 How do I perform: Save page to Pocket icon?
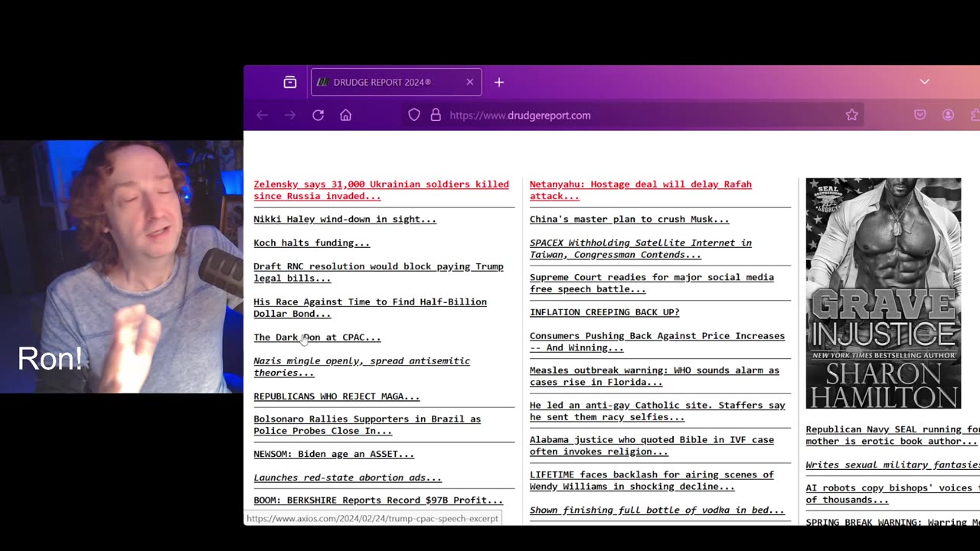[920, 115]
